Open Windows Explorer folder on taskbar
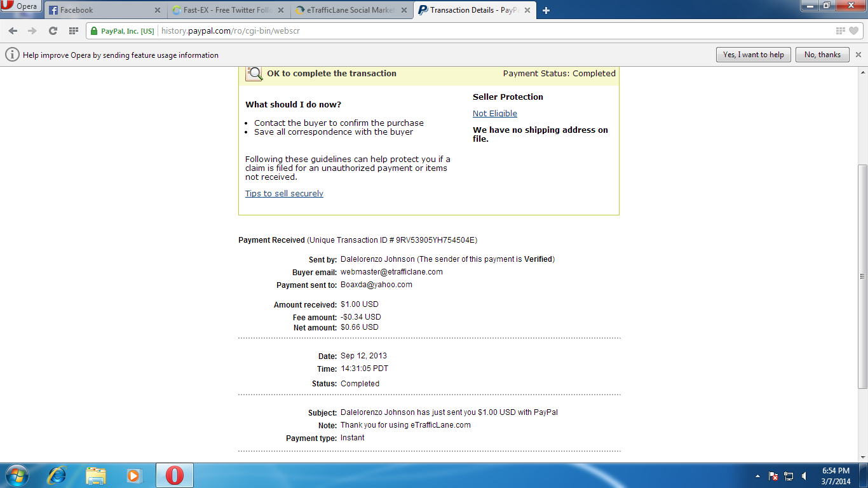868x488 pixels. pos(96,475)
